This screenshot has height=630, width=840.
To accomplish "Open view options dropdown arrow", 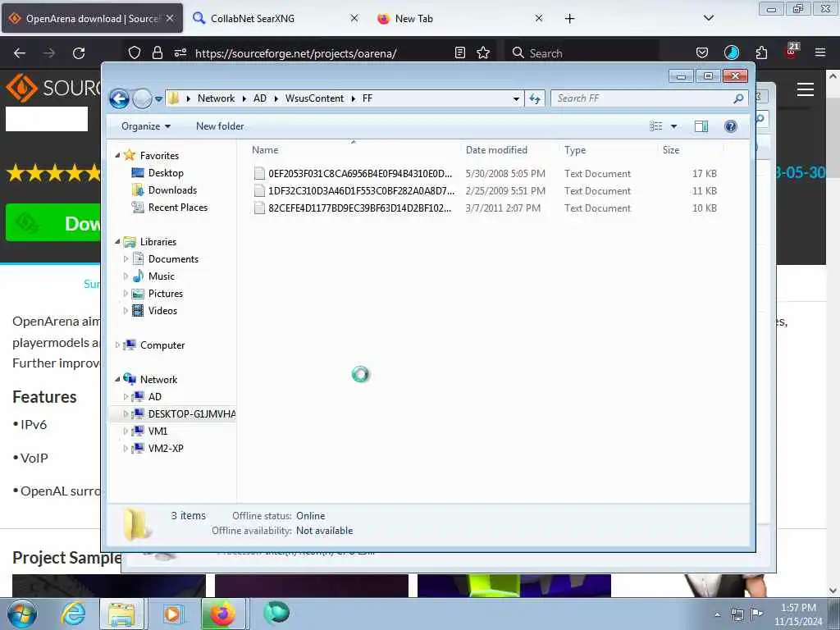I will [x=674, y=126].
